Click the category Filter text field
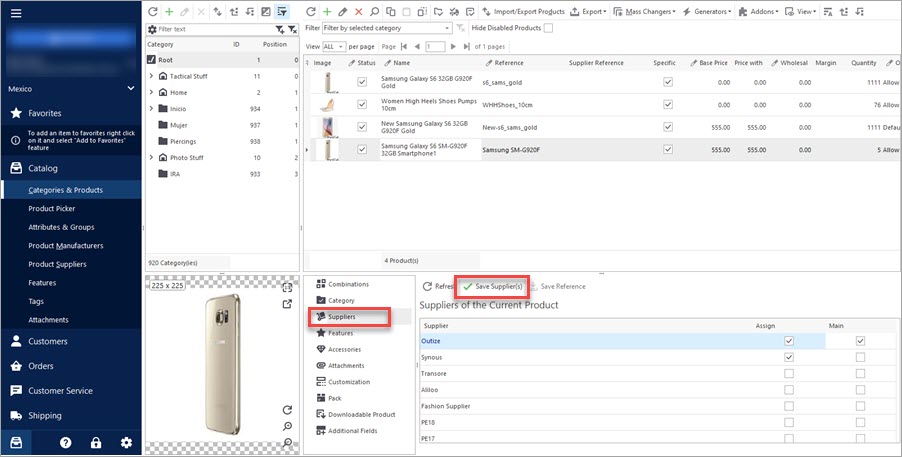This screenshot has width=902, height=457. coord(215,29)
